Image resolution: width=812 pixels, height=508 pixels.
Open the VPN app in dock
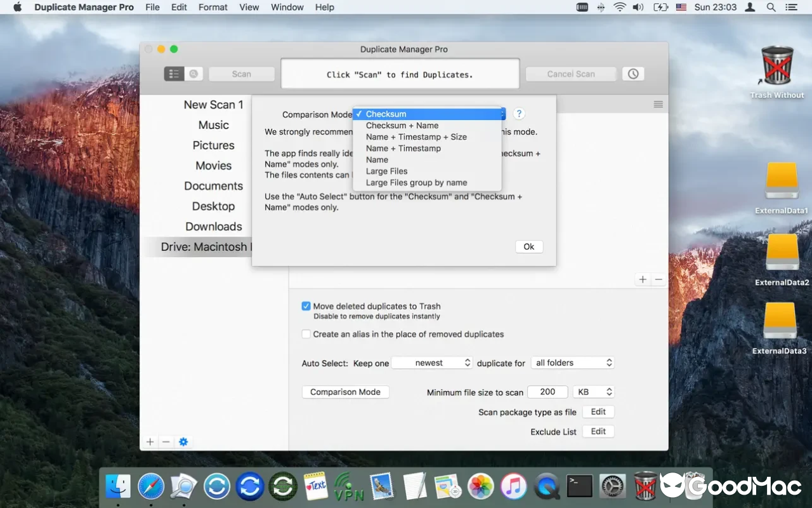(x=349, y=486)
